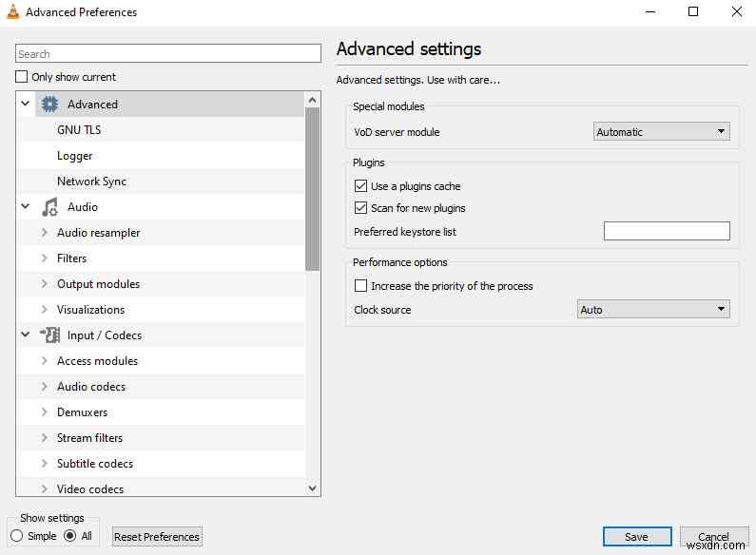
Task: Click the settings tree vertical scrollbar
Action: 313,188
